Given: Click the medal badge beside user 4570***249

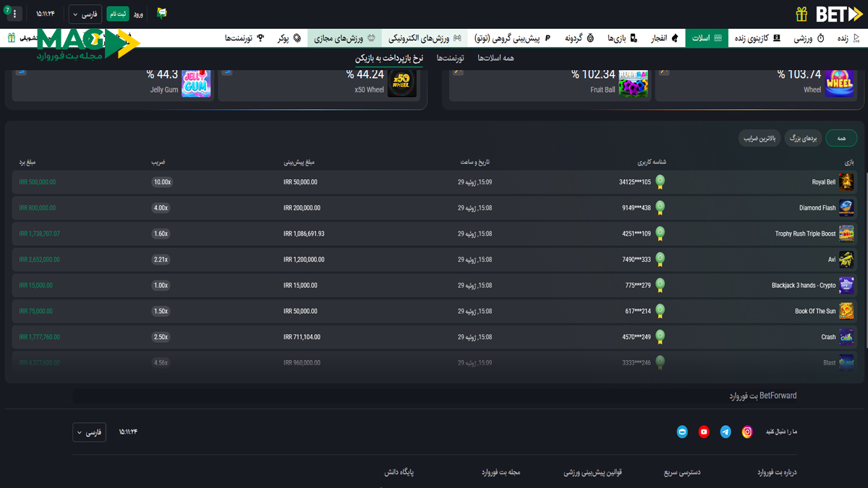Looking at the screenshot, I should pyautogui.click(x=660, y=337).
